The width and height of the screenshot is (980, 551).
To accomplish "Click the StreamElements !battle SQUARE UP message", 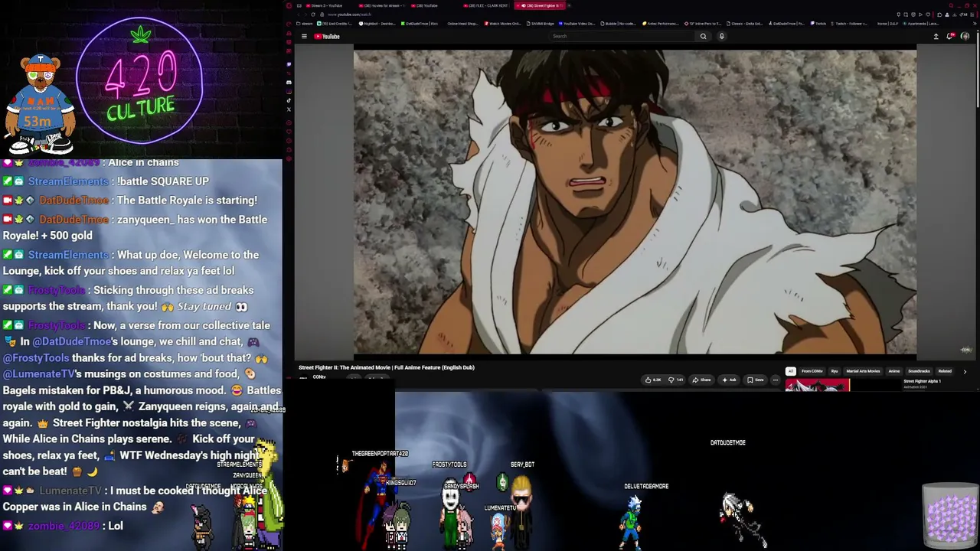I will pyautogui.click(x=118, y=181).
